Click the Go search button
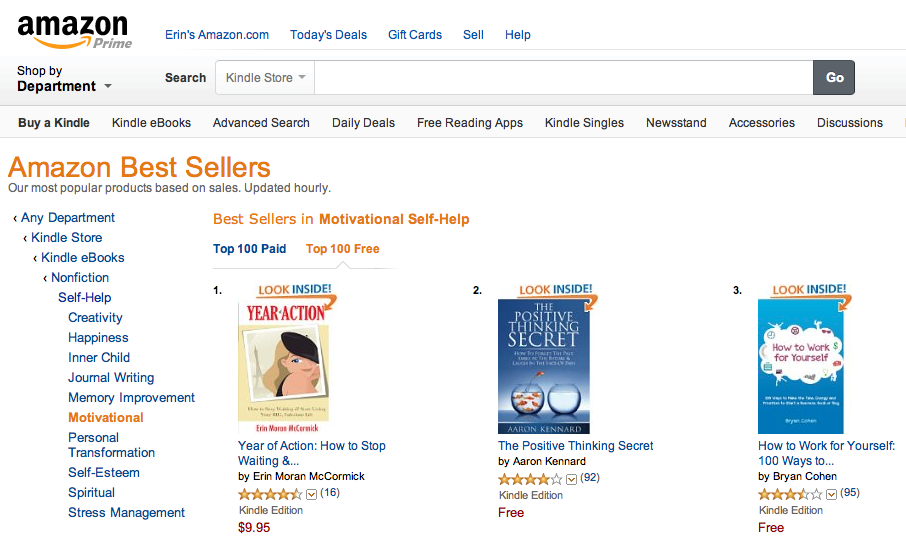 click(x=834, y=77)
